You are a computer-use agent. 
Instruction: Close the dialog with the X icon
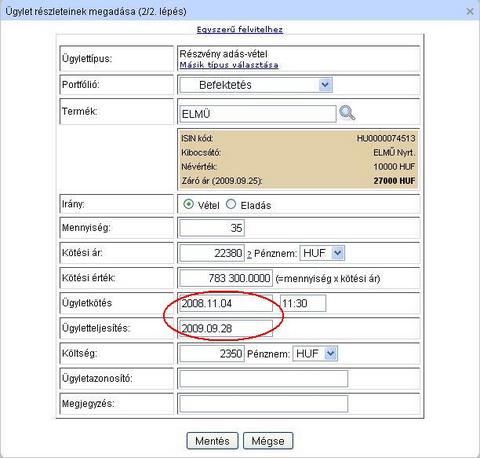click(x=470, y=11)
